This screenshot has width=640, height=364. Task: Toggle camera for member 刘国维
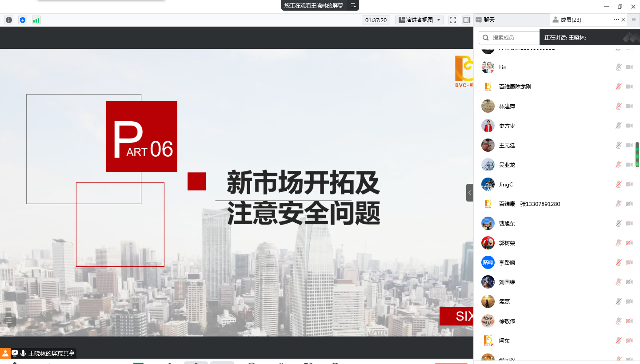click(x=629, y=282)
